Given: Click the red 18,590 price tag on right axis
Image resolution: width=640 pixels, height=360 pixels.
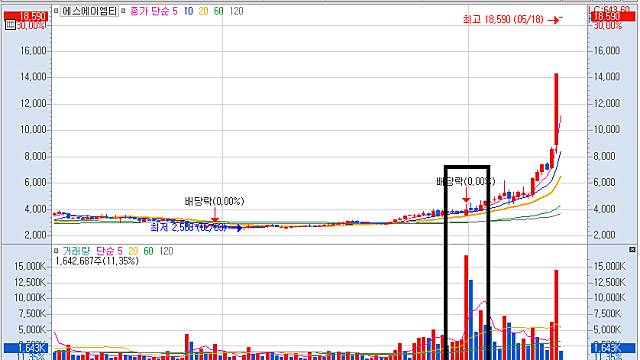Looking at the screenshot, I should (612, 16).
